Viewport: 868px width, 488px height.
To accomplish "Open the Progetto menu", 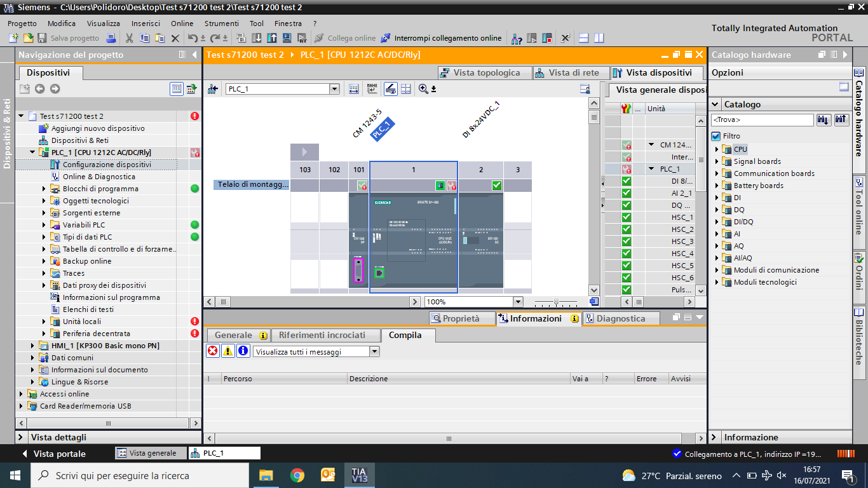I will (x=22, y=24).
